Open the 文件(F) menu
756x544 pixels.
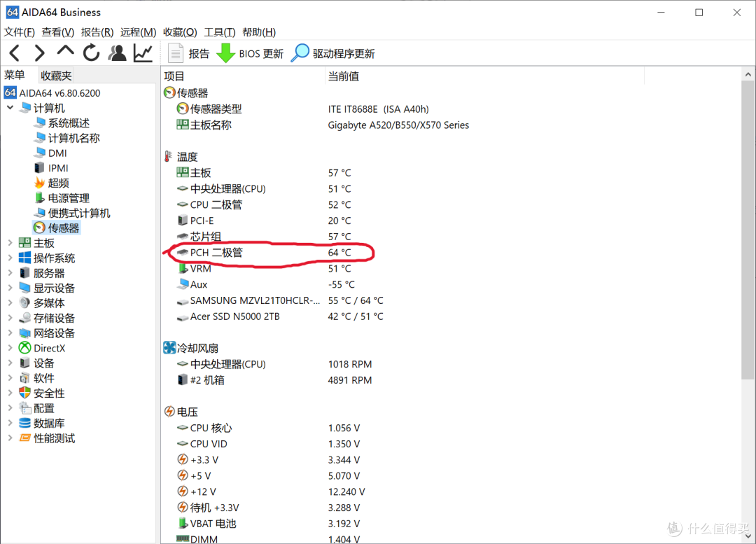coord(20,32)
